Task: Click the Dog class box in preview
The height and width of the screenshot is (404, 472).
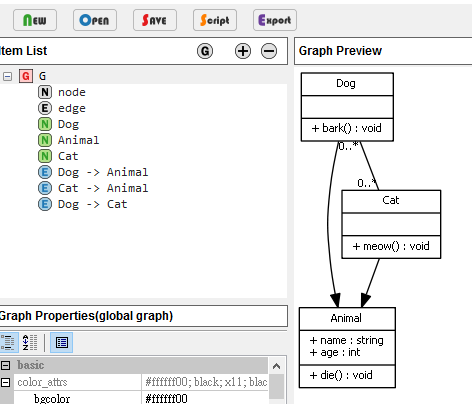Action: (347, 107)
